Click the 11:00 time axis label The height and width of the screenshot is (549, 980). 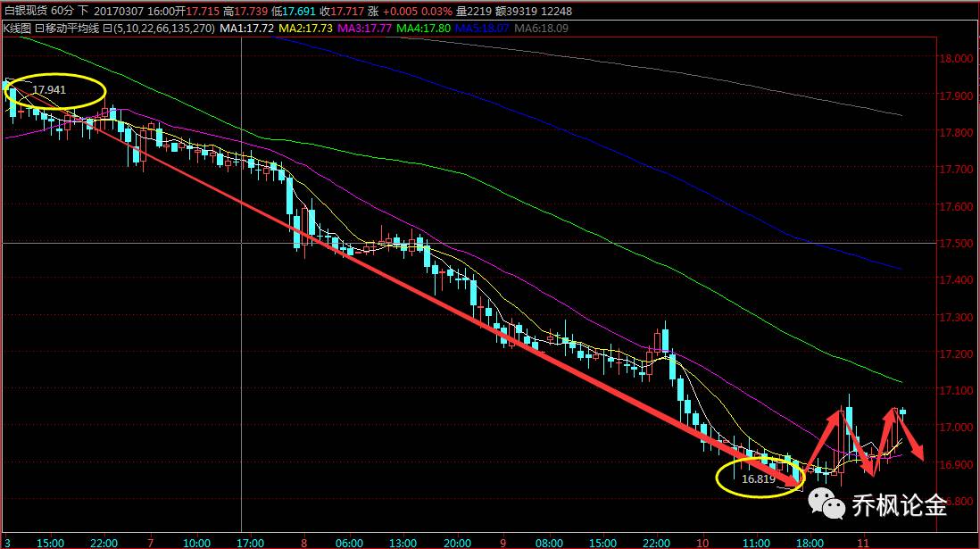pyautogui.click(x=756, y=543)
